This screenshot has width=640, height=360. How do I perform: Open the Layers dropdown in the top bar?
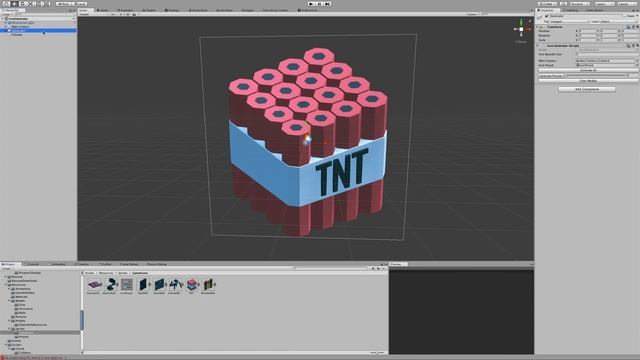604,4
